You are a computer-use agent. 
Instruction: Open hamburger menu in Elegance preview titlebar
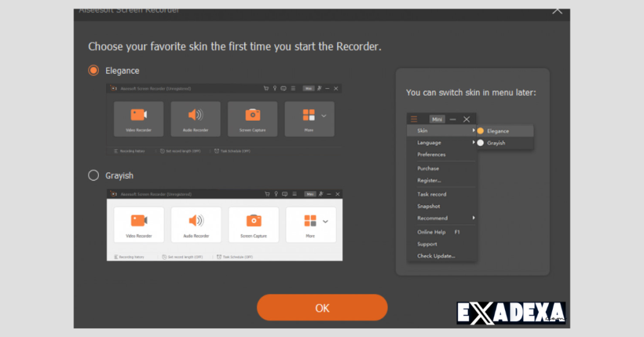click(x=293, y=88)
